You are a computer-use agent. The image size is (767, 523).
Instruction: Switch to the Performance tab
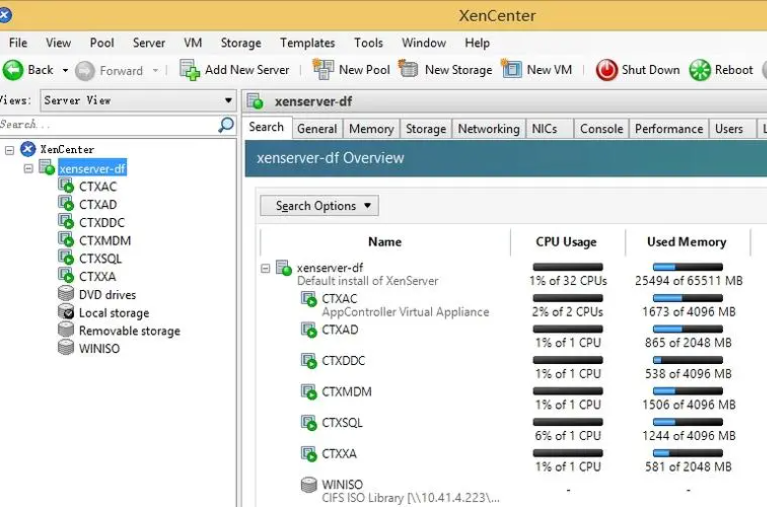(669, 129)
